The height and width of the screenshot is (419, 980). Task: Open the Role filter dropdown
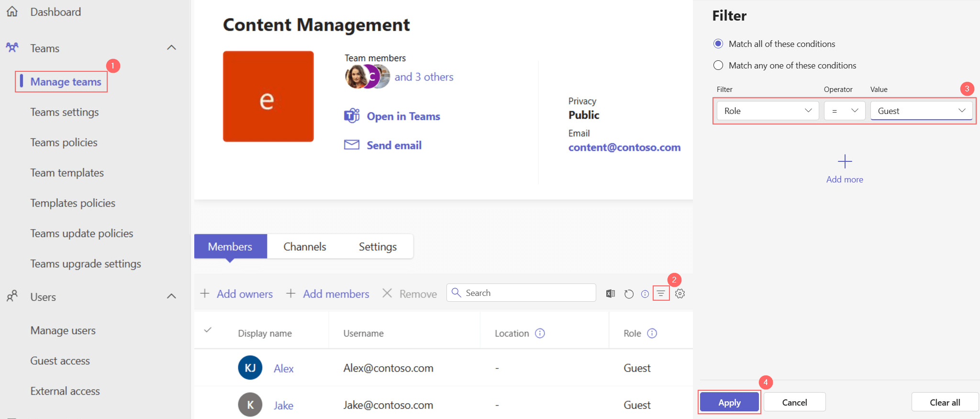pos(768,111)
